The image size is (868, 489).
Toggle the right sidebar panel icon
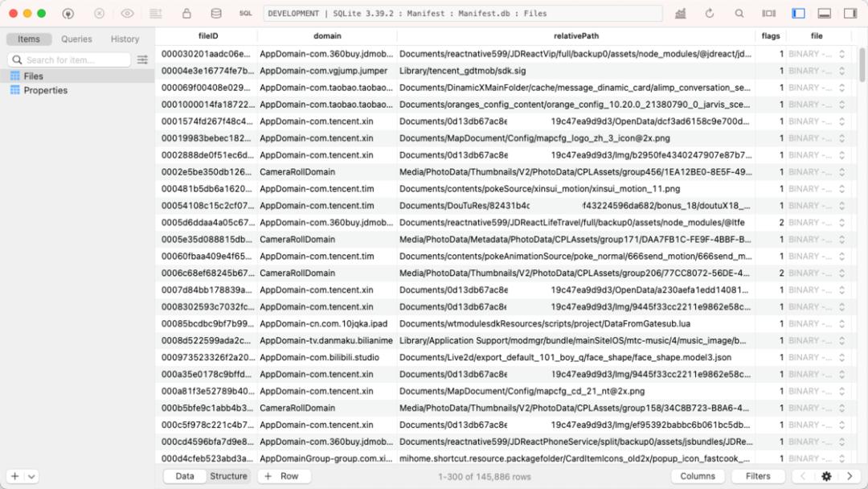850,14
